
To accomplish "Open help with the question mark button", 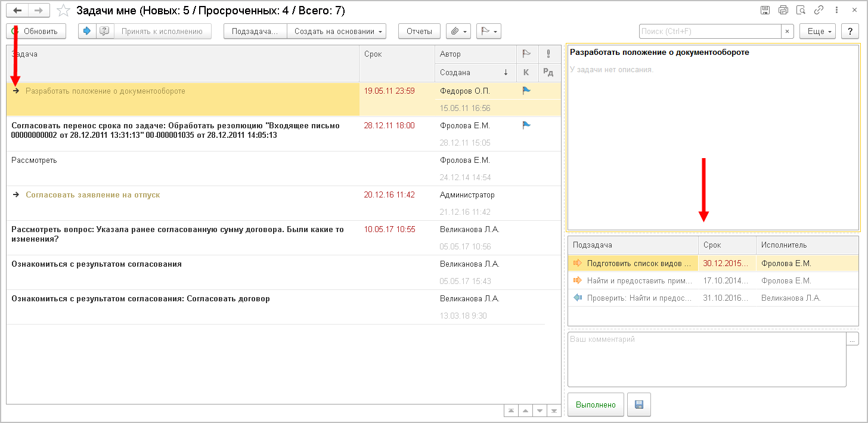I will pyautogui.click(x=850, y=32).
